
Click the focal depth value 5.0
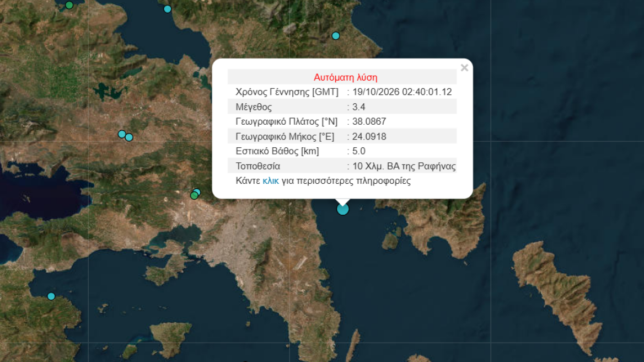coord(358,151)
